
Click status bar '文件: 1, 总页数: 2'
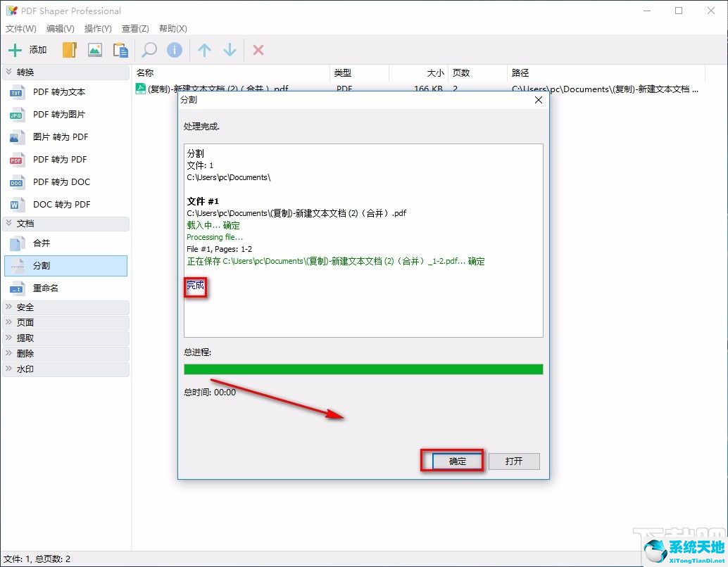coord(37,559)
